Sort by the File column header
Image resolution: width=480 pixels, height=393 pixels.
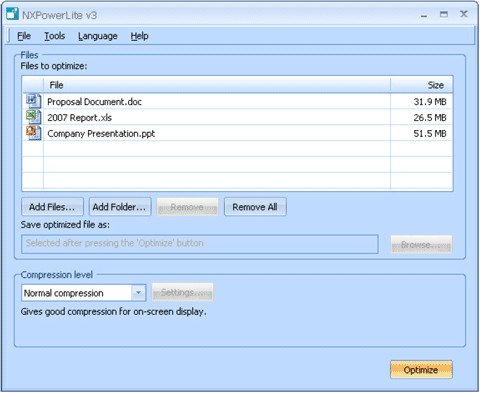click(217, 85)
